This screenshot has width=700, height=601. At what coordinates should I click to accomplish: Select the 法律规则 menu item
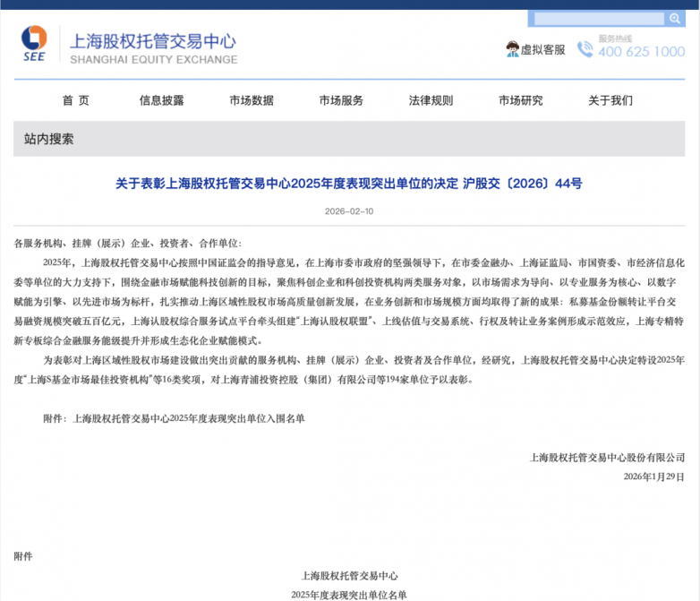click(x=431, y=100)
